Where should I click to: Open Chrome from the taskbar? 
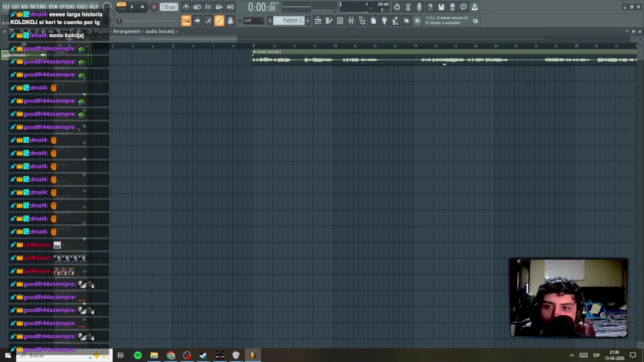(x=171, y=355)
